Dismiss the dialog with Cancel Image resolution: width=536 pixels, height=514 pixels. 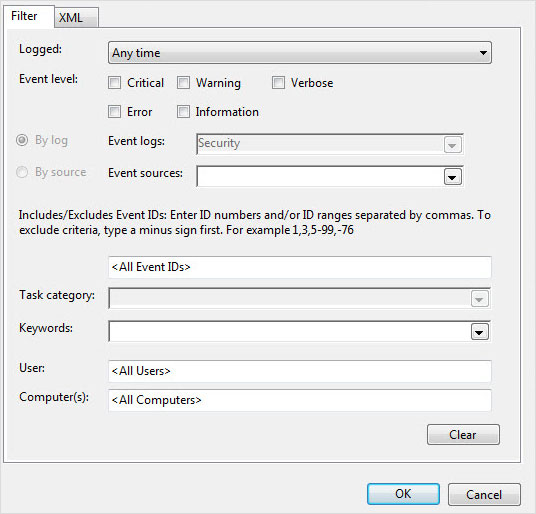(x=484, y=495)
